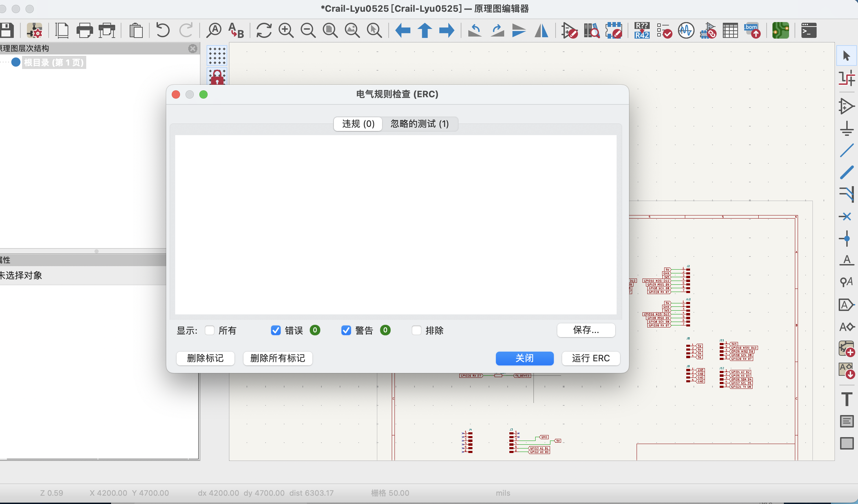The height and width of the screenshot is (504, 858).
Task: Toggle grid display dots icon
Action: click(217, 56)
